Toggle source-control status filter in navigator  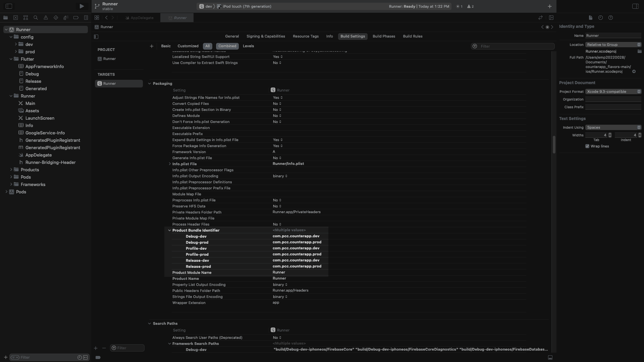coord(86,357)
